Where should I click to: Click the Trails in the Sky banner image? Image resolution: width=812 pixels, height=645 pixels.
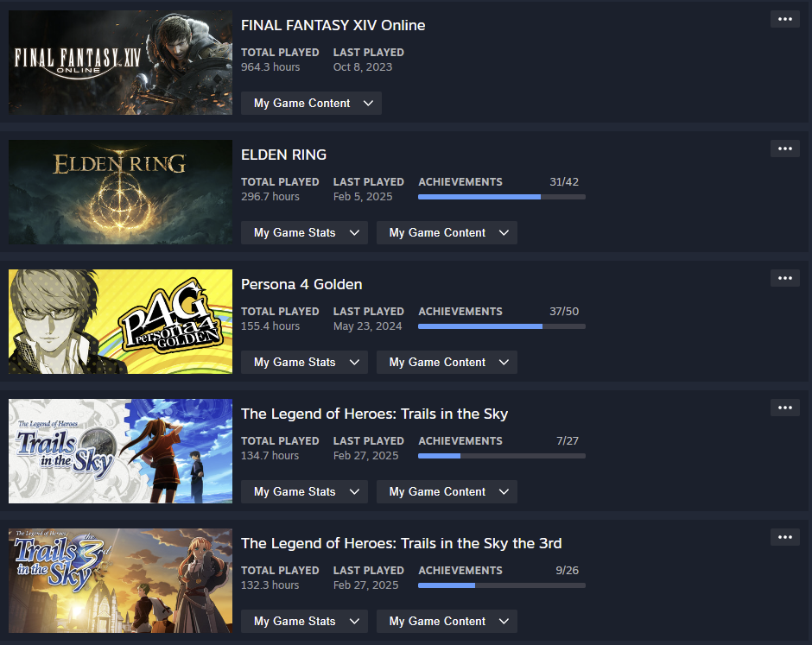[x=120, y=451]
